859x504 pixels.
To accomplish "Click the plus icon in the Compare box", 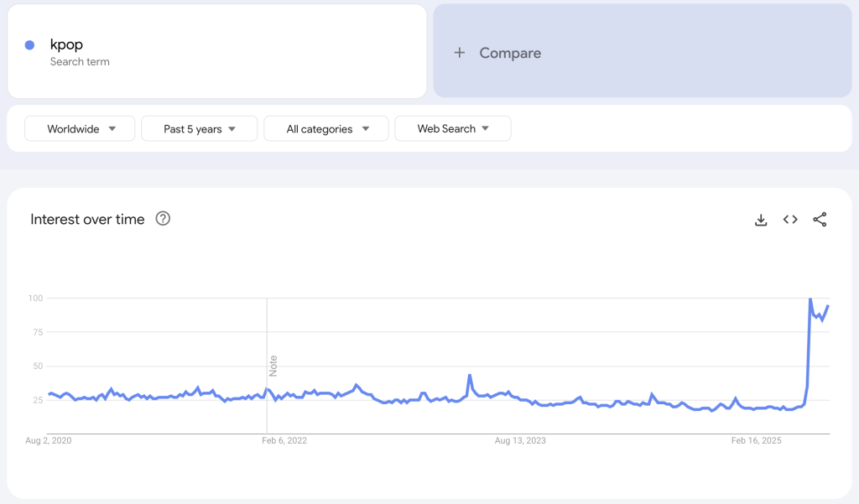I will click(459, 52).
